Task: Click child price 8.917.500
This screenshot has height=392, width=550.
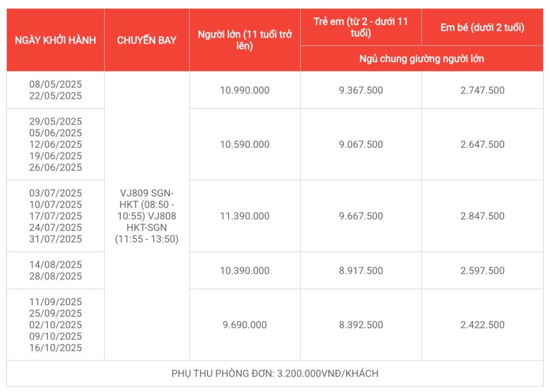Action: click(361, 271)
